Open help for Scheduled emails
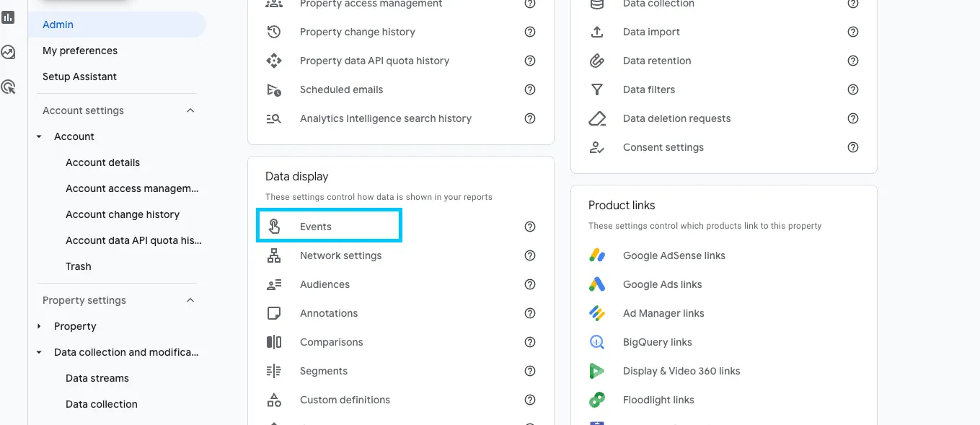The width and height of the screenshot is (980, 425). [x=530, y=89]
